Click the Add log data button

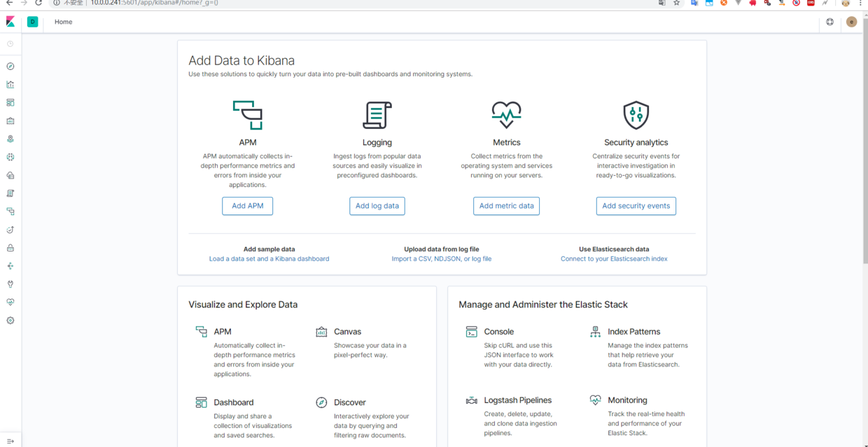[x=377, y=206]
